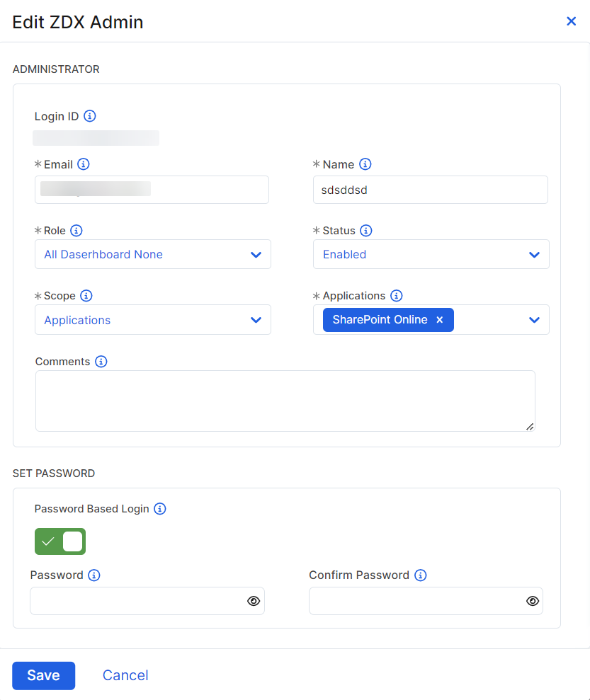Click the Scope info icon
590x700 pixels.
click(86, 296)
